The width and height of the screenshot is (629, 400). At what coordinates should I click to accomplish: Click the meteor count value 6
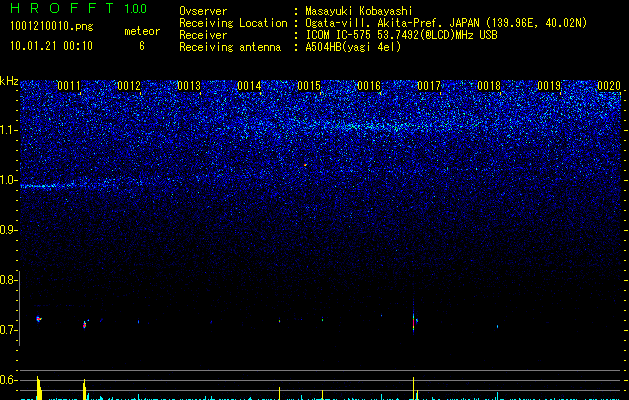click(142, 46)
